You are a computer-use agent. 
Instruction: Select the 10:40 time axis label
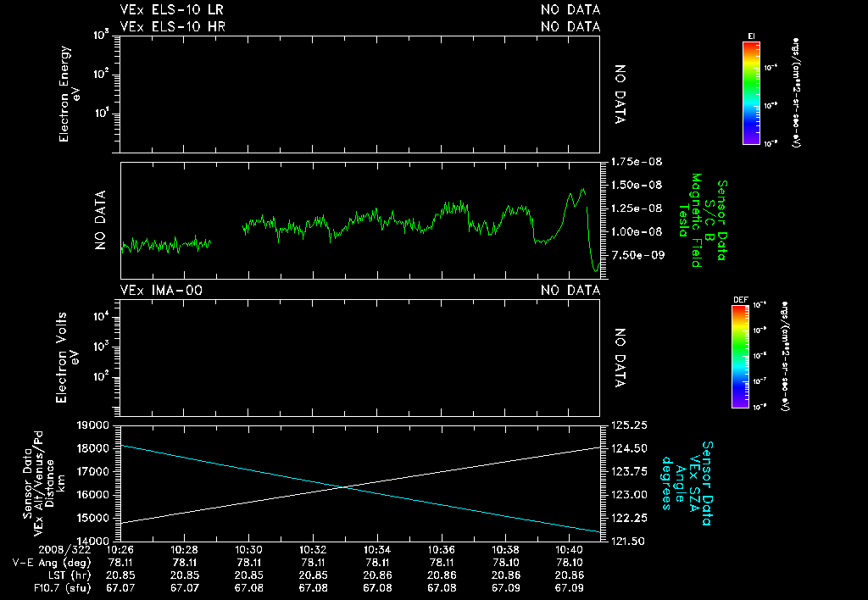[x=569, y=549]
